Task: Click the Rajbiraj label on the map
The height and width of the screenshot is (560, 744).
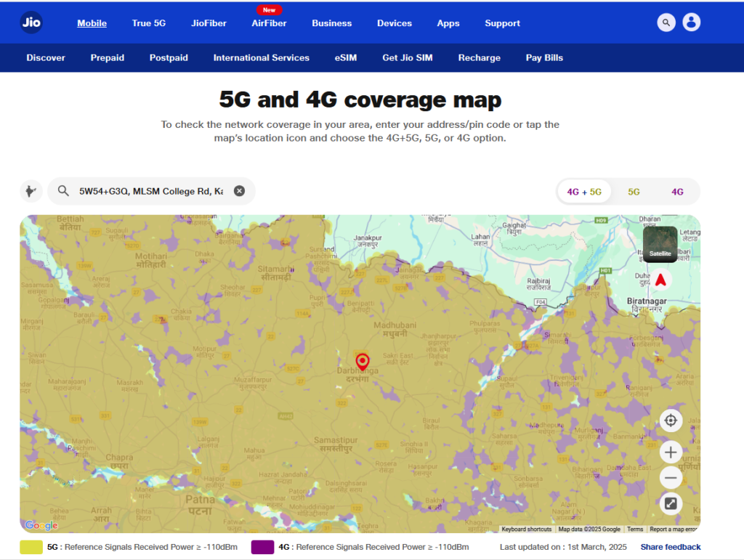Action: [538, 284]
